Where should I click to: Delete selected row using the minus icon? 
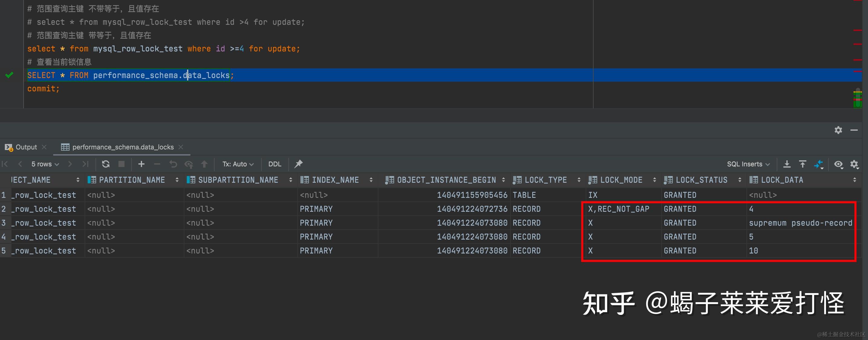click(x=157, y=164)
